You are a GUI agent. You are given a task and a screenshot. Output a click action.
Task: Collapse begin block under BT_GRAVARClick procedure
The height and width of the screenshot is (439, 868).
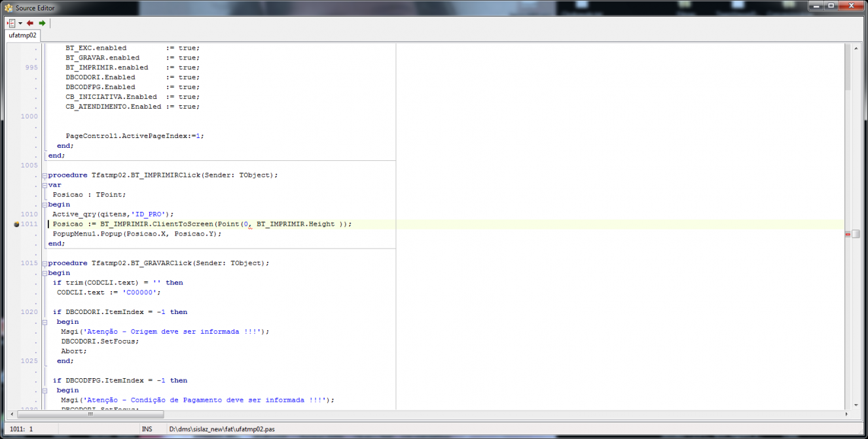tap(45, 273)
